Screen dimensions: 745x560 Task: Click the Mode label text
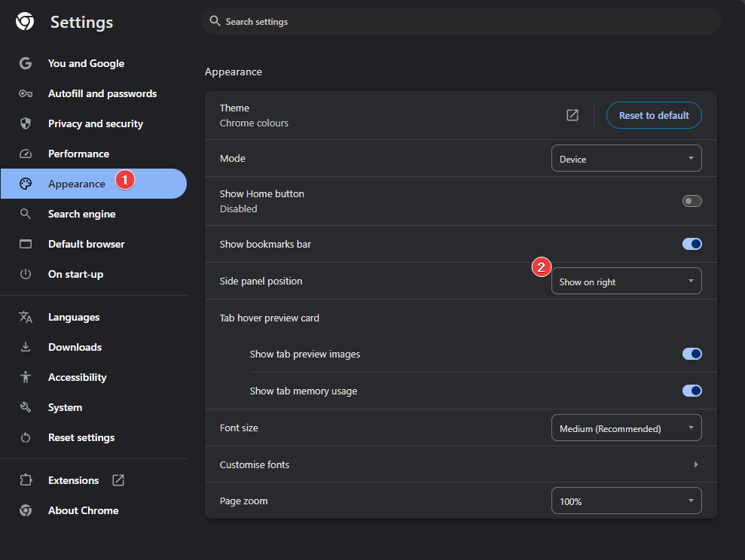tap(232, 159)
